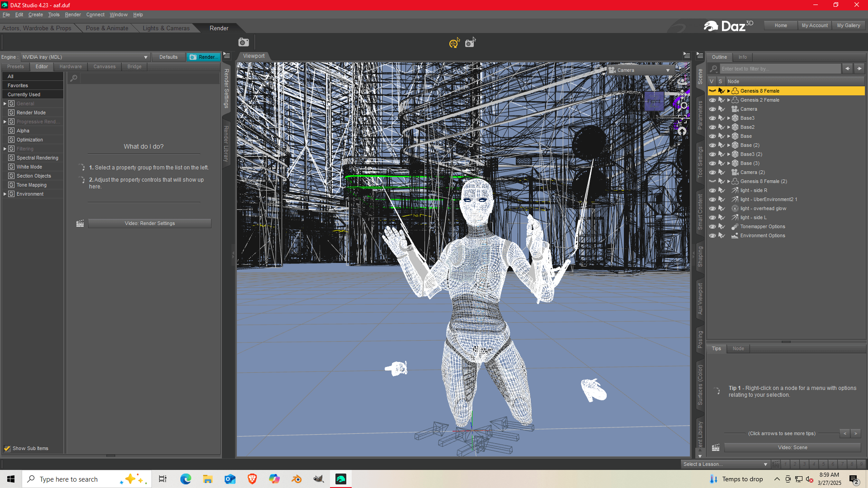The width and height of the screenshot is (868, 488).
Task: Hide the Base3 node via eye icon
Action: 712,118
